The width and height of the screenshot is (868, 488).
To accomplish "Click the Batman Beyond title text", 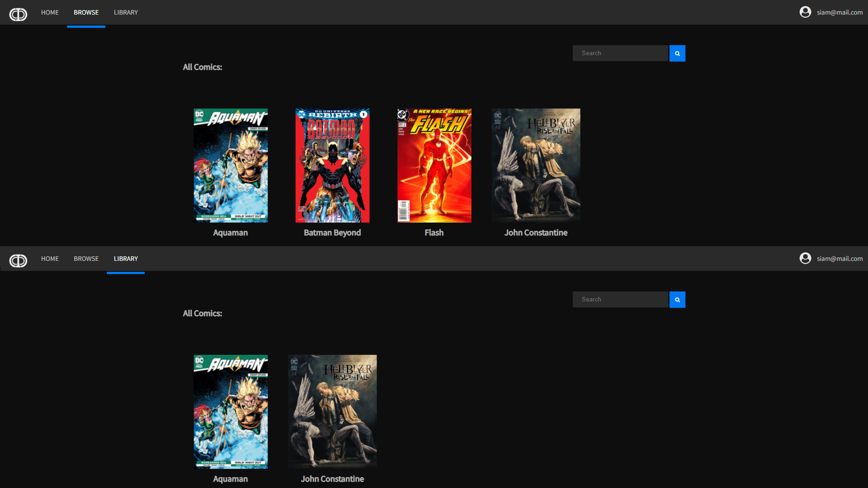I will (332, 233).
